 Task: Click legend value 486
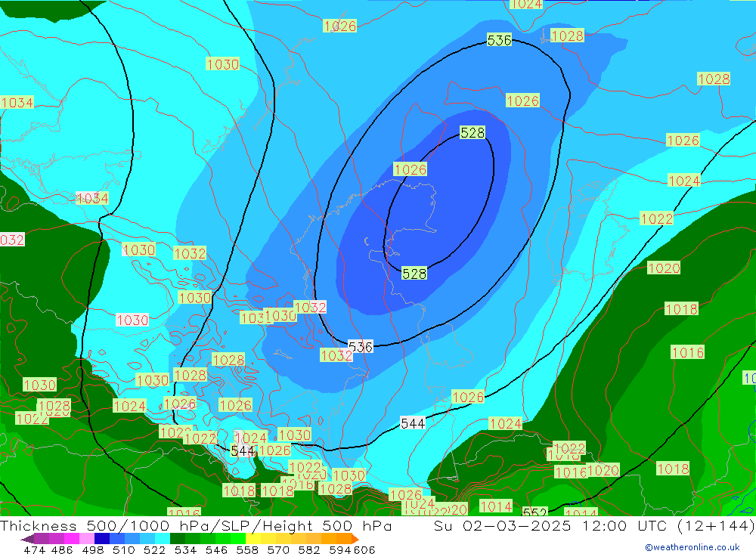coord(61,549)
